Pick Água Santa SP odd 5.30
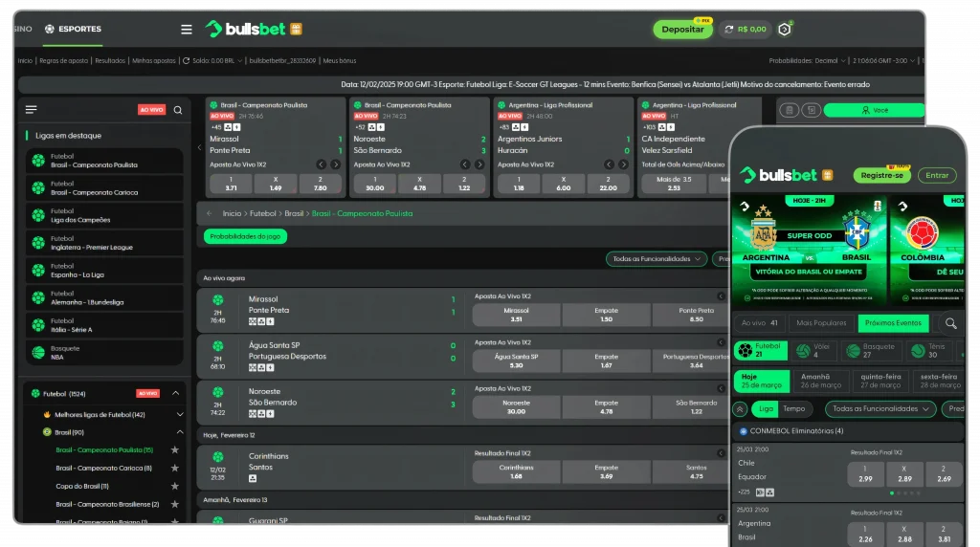Screen dimensions: 980x547 516,361
